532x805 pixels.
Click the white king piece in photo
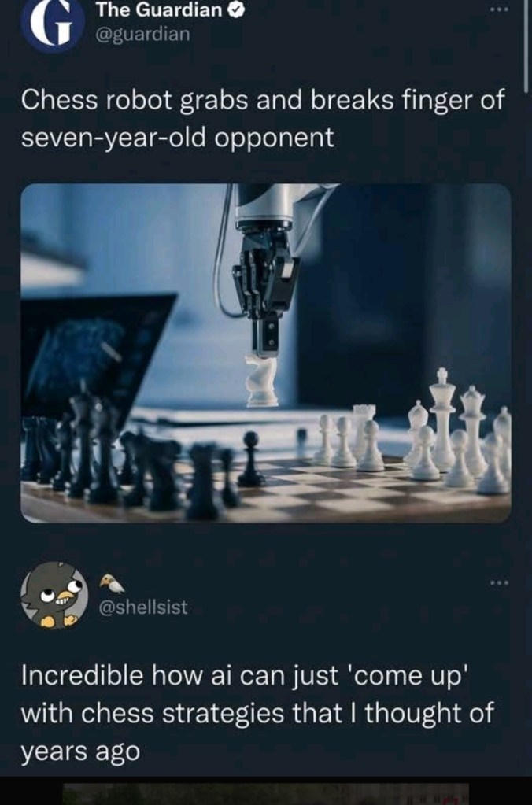click(x=442, y=417)
